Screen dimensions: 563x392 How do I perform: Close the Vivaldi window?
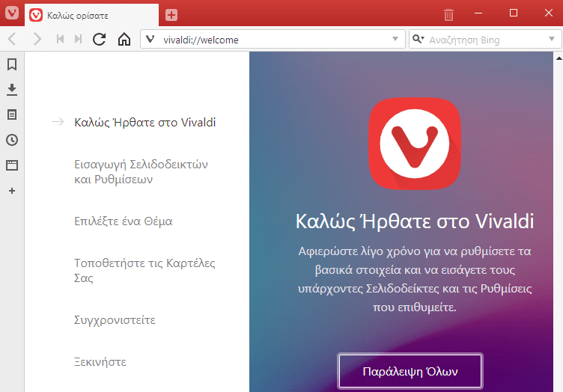(x=548, y=13)
